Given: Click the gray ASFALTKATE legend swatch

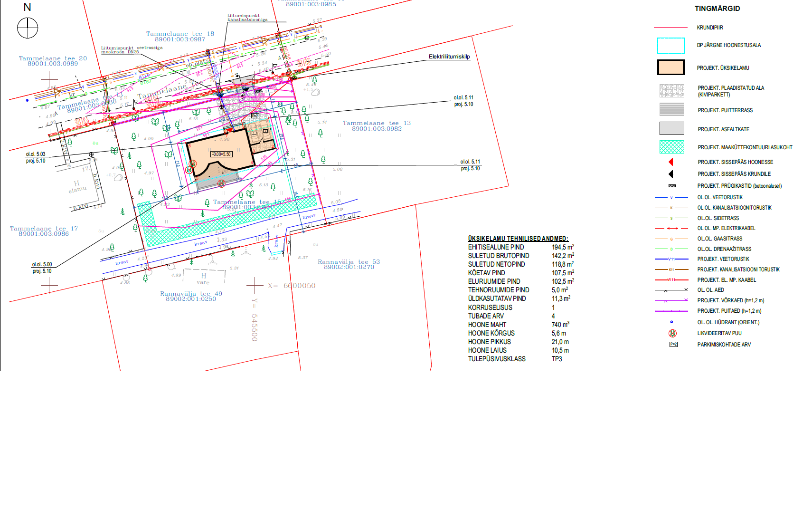Looking at the screenshot, I should [671, 128].
